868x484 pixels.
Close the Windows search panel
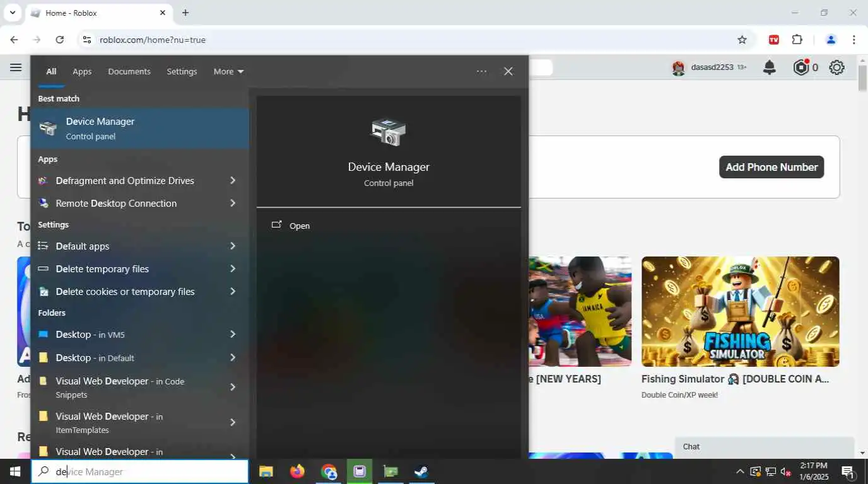pos(508,72)
